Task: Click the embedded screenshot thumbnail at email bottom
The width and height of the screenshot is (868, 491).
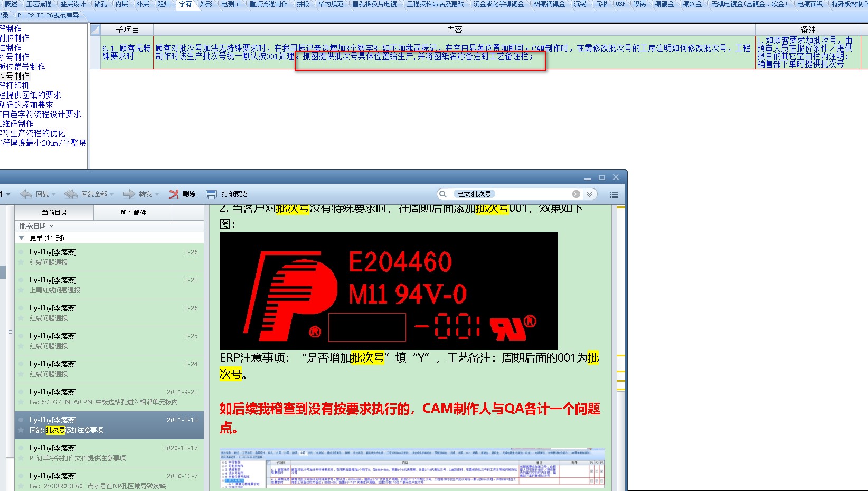Action: point(412,469)
